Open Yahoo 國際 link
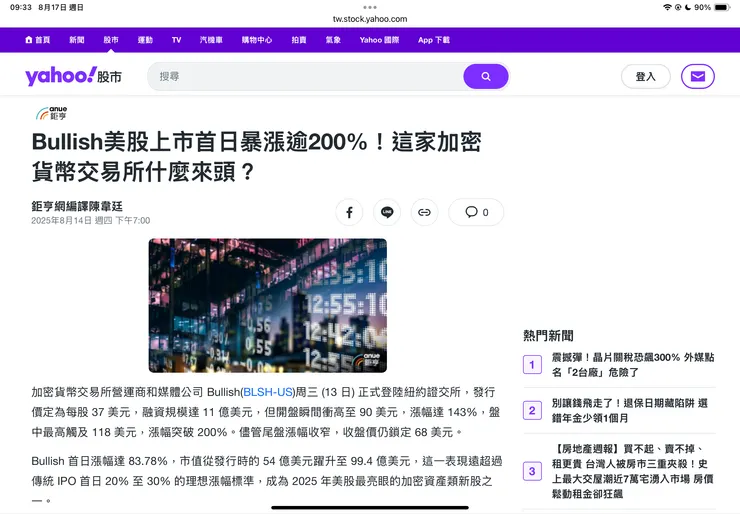 pos(379,40)
